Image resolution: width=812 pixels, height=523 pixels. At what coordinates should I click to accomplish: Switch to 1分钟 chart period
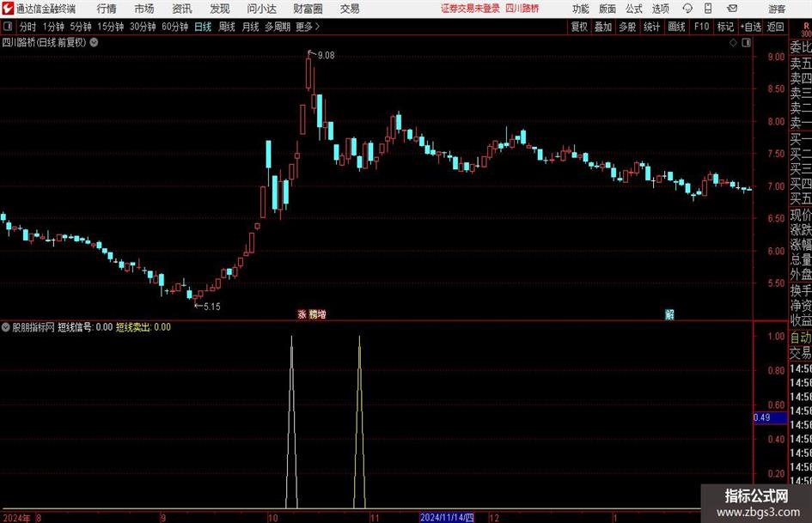click(53, 27)
